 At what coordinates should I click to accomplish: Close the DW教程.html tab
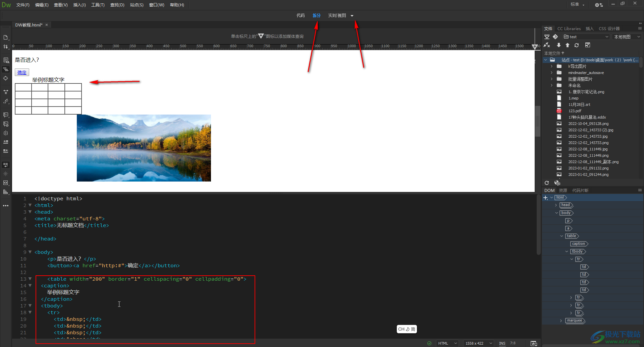(x=47, y=25)
